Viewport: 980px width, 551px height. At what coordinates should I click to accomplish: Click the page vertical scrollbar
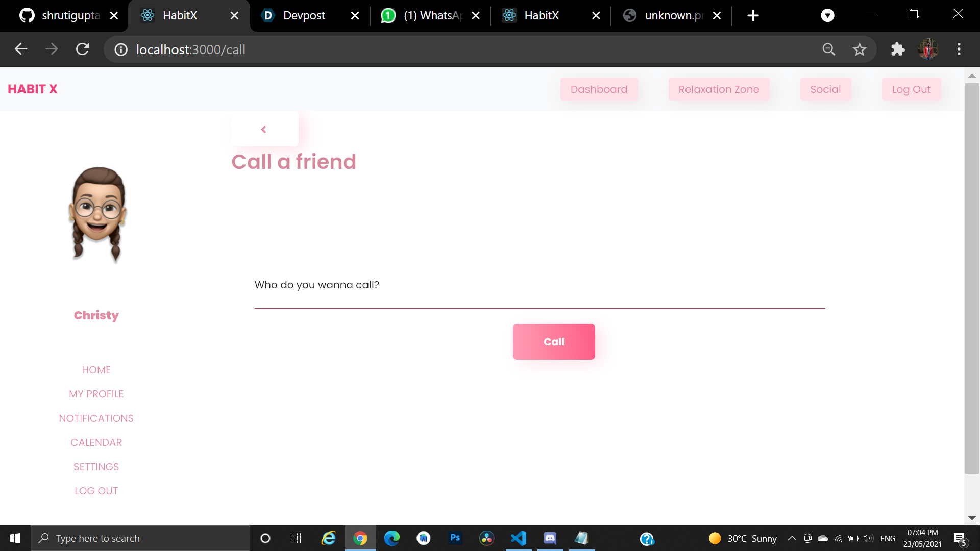pos(972,278)
